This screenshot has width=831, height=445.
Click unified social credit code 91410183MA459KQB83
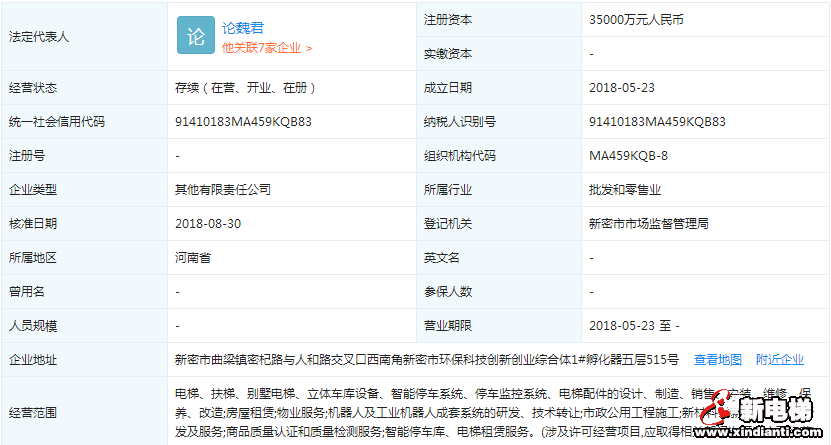243,122
